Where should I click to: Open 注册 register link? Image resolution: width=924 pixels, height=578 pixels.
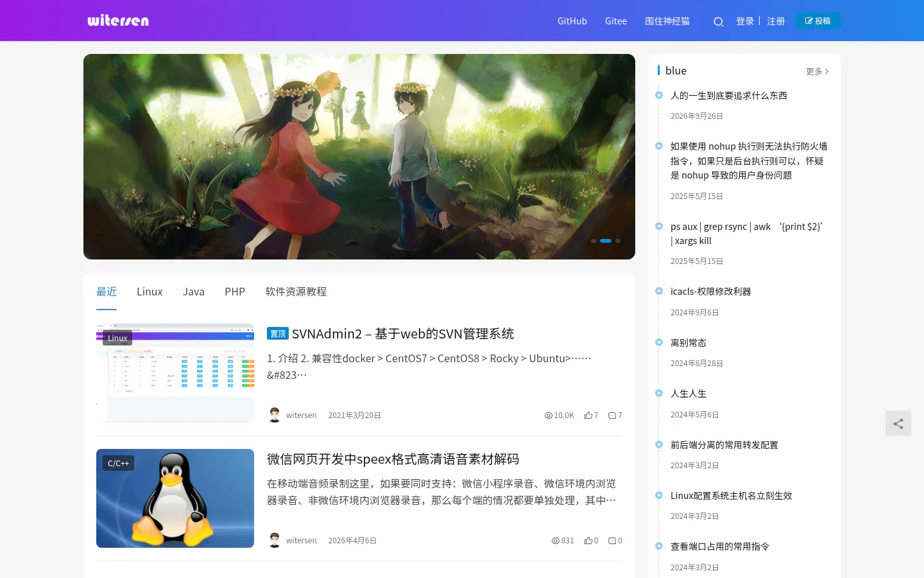pos(776,21)
